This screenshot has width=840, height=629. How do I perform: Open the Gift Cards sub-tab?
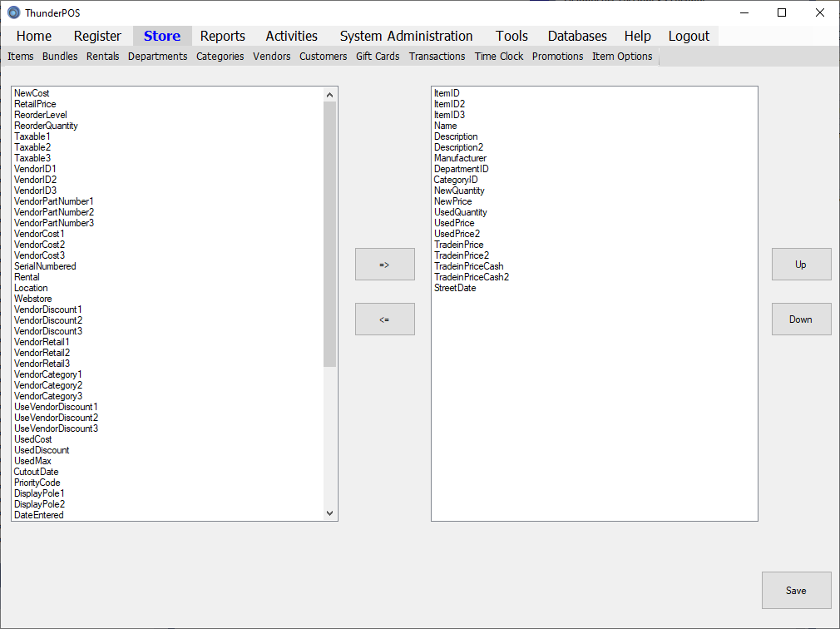point(378,57)
